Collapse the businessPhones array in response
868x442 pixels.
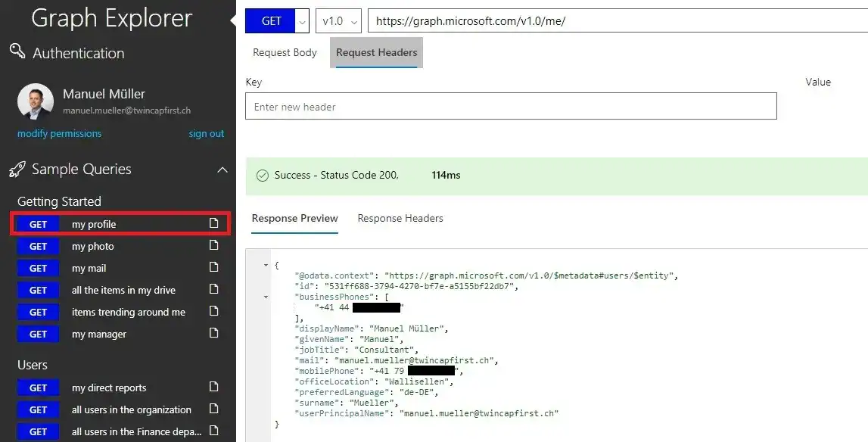tap(266, 297)
